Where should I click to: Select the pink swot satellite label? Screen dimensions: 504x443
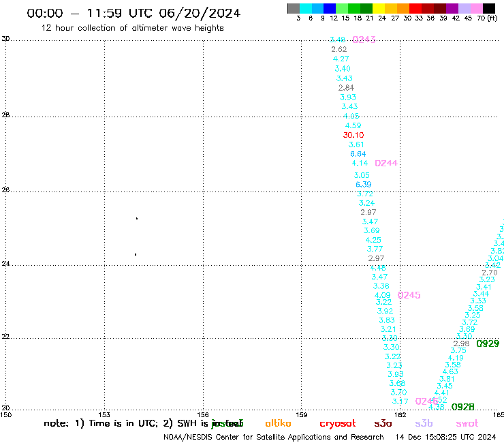(467, 424)
